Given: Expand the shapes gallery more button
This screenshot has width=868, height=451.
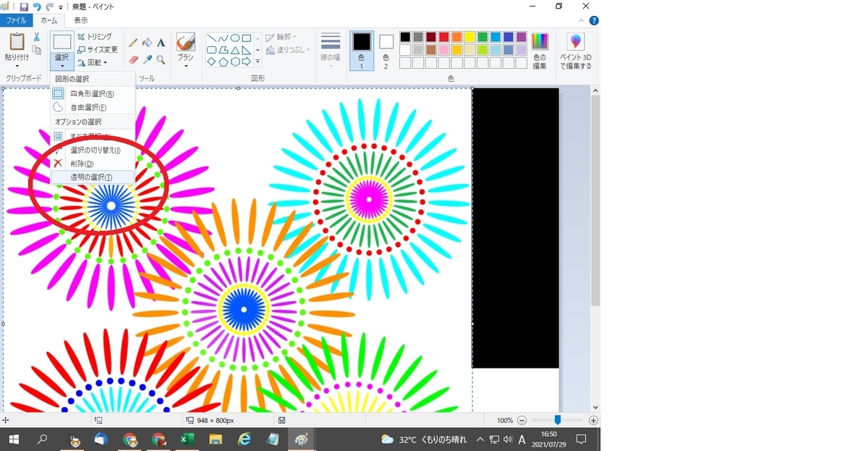Looking at the screenshot, I should point(258,62).
